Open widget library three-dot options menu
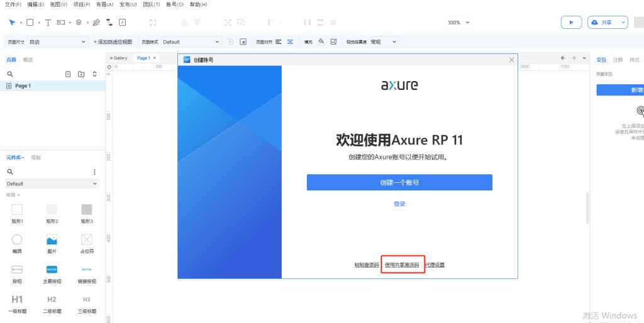 point(95,172)
